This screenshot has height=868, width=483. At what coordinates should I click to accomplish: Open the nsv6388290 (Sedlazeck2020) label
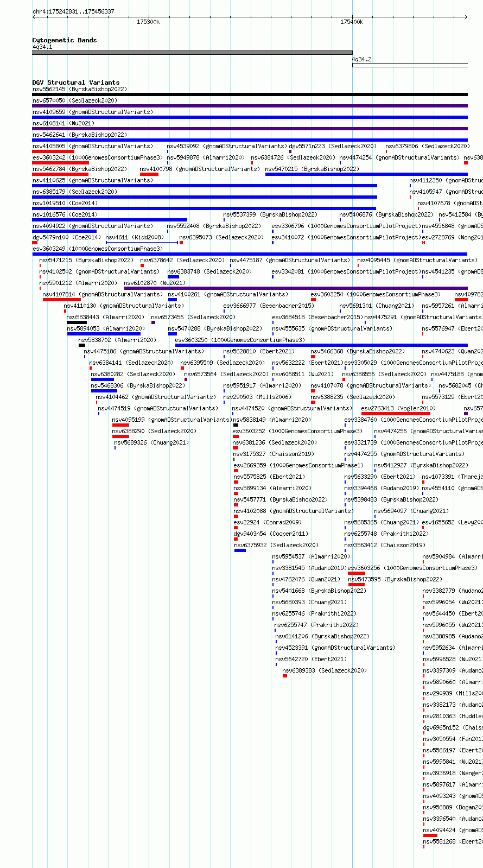pos(154,431)
